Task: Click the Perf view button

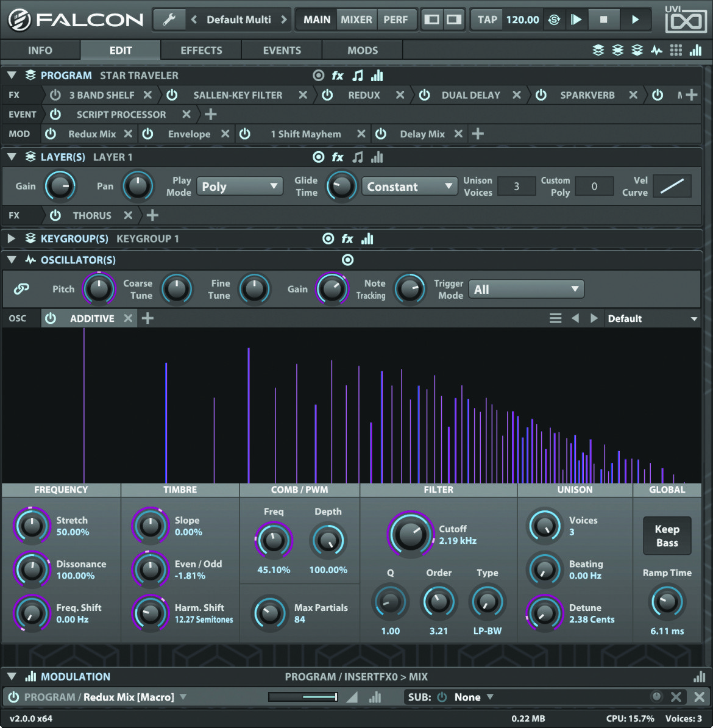Action: [396, 20]
